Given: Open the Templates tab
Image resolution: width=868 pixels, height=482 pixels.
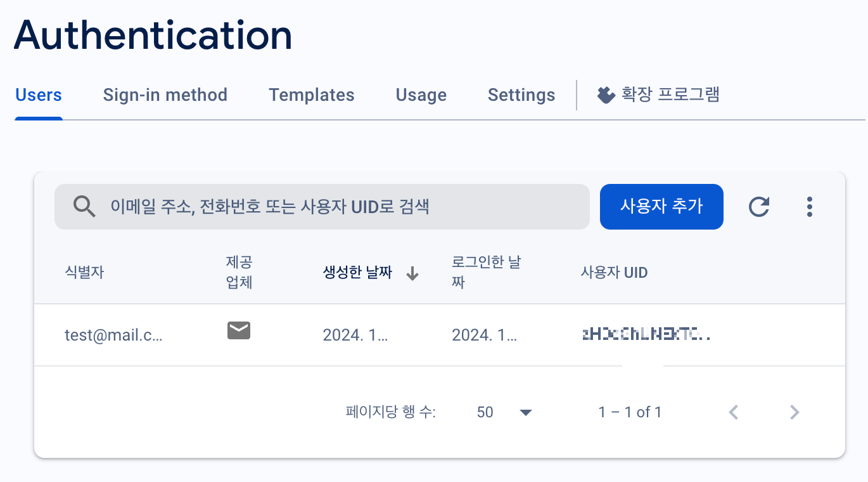Looking at the screenshot, I should (x=312, y=95).
